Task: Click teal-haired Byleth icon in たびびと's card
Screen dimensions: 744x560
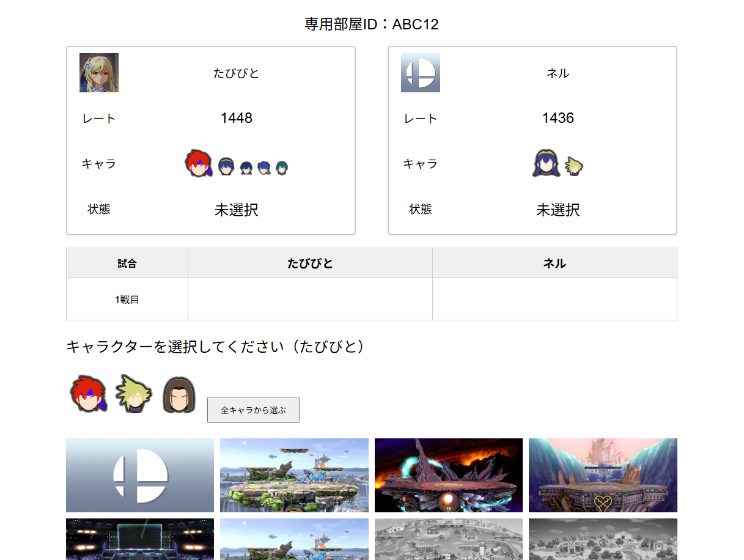Action: point(282,168)
